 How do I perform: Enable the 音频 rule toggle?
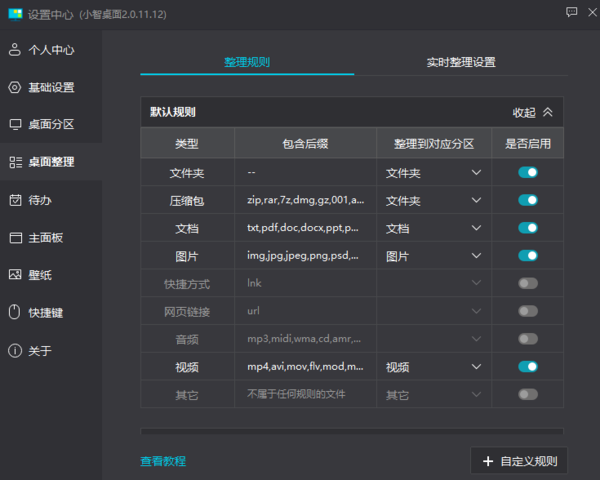coord(528,339)
